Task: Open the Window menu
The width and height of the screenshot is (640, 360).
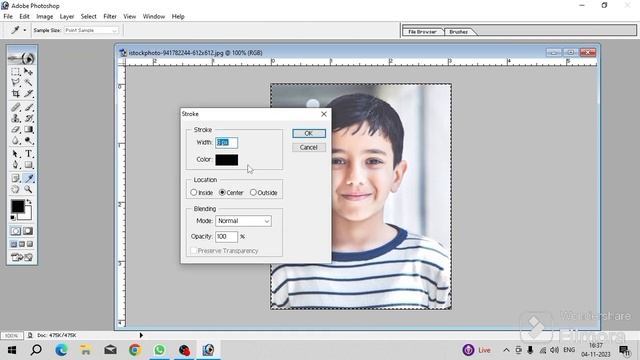Action: pos(153,16)
